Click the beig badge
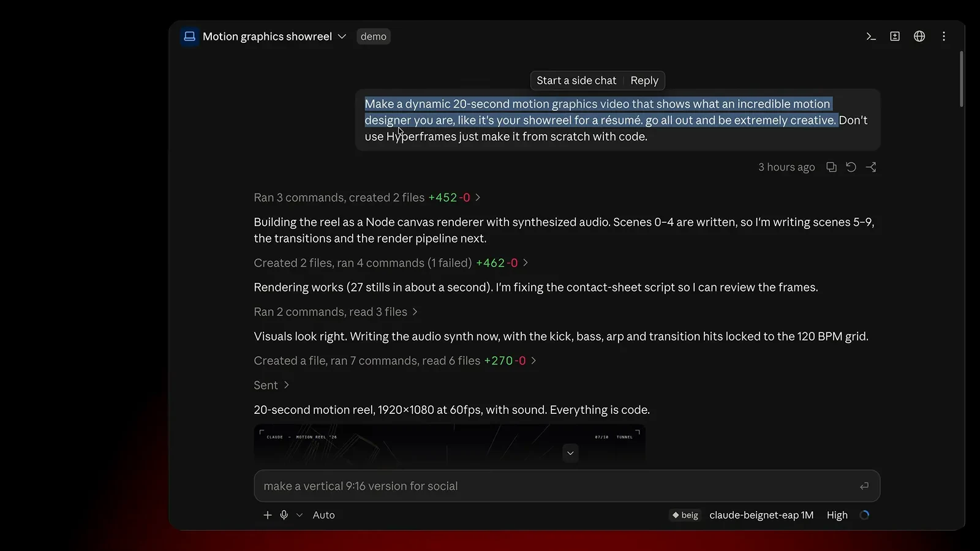This screenshot has height=551, width=980. (685, 515)
